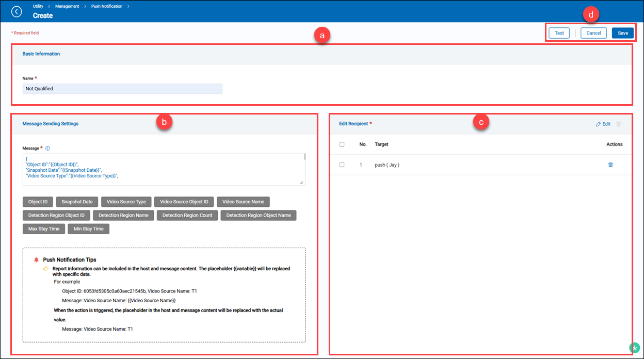
Task: Click the back arrow icon in header
Action: (17, 11)
